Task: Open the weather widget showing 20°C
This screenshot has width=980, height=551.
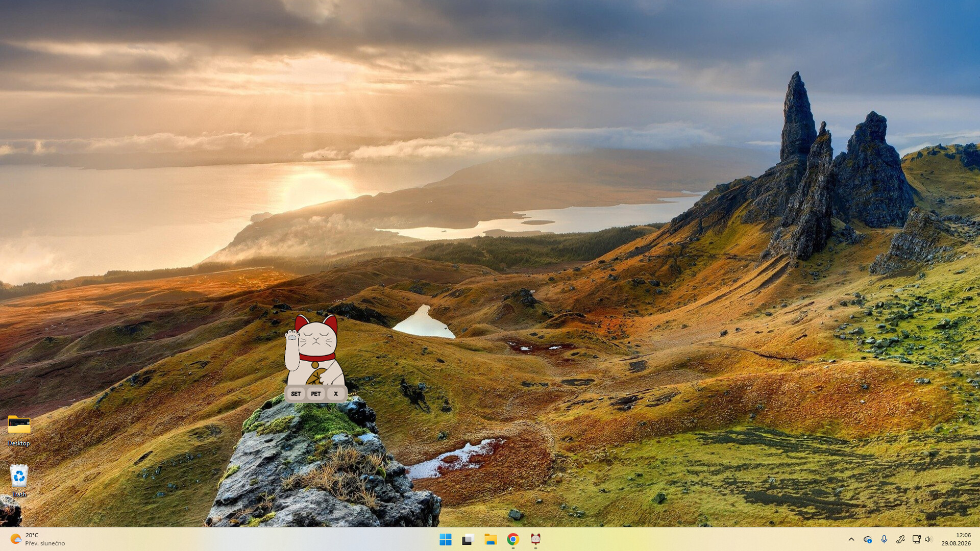Action: [38, 539]
